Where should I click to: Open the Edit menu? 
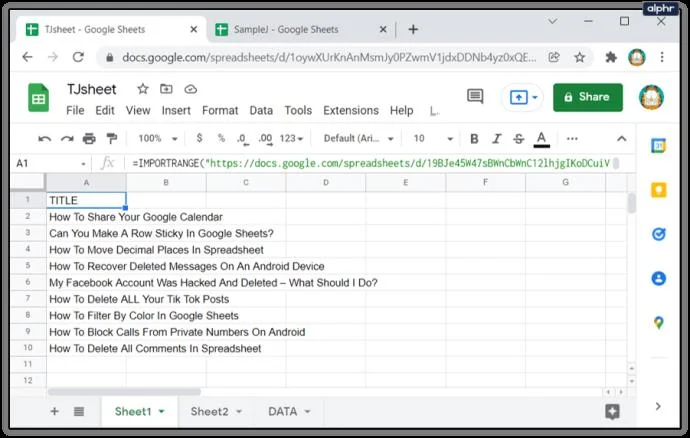tap(105, 110)
